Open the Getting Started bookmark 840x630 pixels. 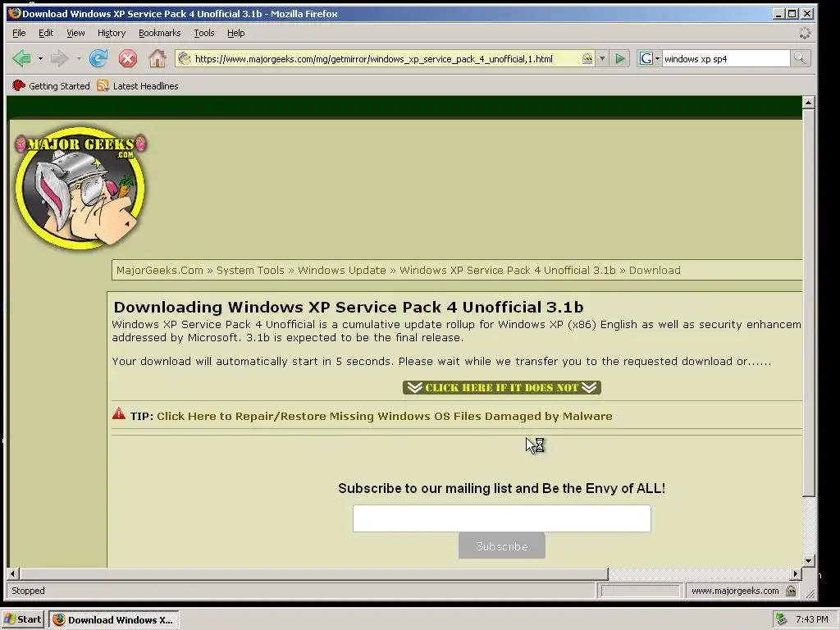click(51, 85)
